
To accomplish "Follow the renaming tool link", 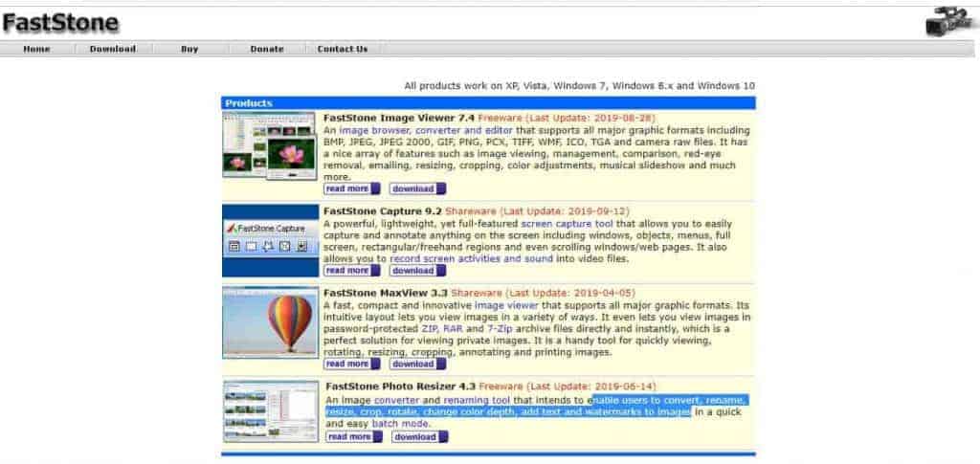I will coord(477,400).
